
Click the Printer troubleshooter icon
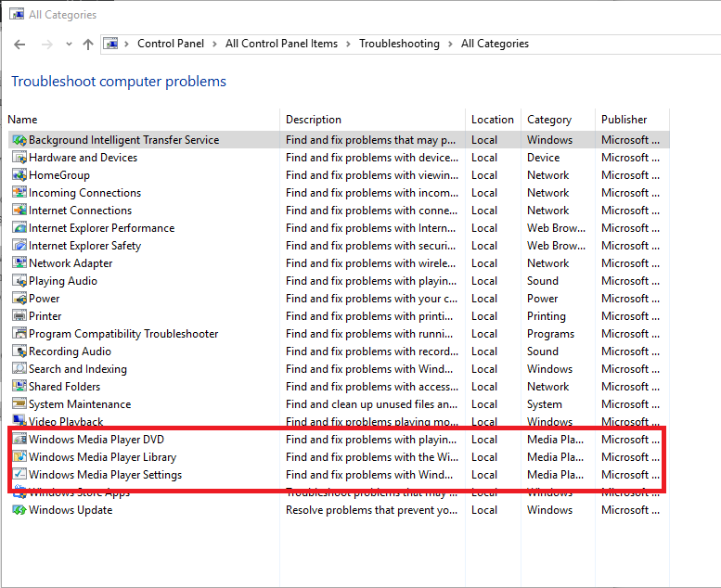[19, 316]
